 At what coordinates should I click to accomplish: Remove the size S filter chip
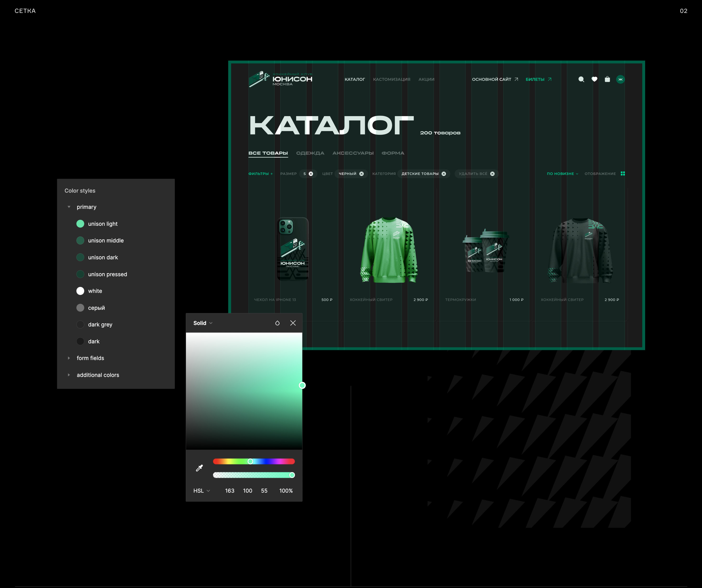pos(311,174)
